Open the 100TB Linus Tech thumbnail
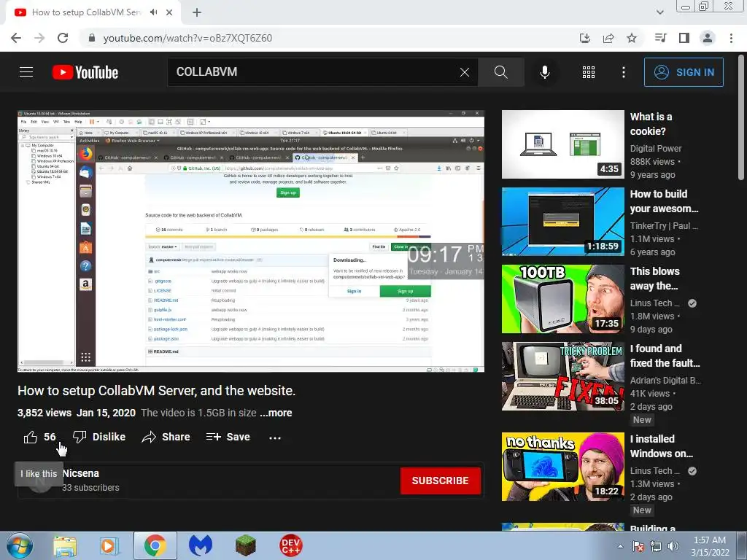This screenshot has height=560, width=747. 562,298
